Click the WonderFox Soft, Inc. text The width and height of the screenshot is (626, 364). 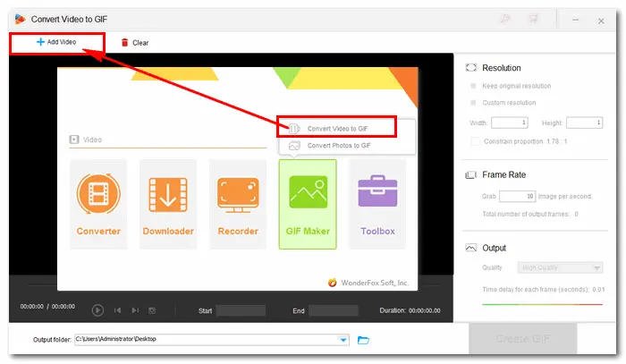tap(375, 283)
